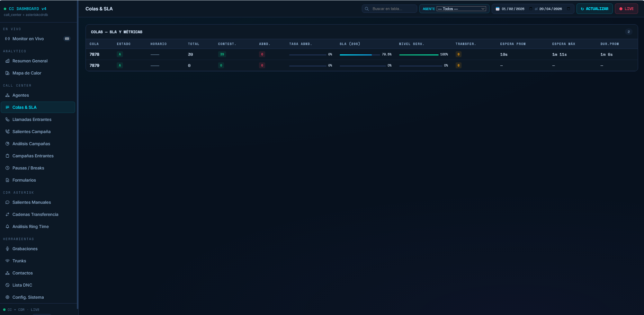Click the Análisis Ring Time bell icon

(x=7, y=227)
